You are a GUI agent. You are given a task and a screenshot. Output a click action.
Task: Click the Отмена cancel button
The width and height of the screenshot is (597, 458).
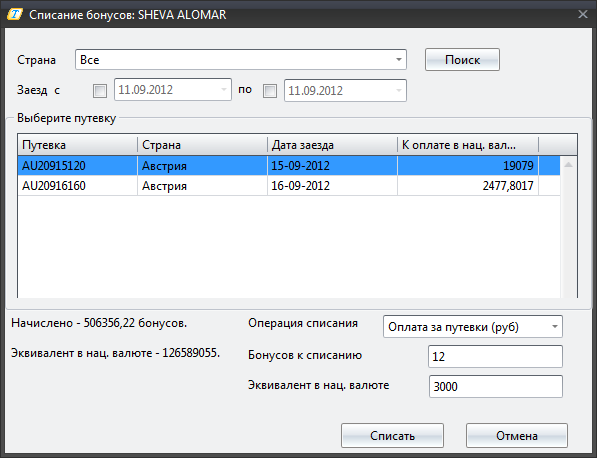(517, 436)
